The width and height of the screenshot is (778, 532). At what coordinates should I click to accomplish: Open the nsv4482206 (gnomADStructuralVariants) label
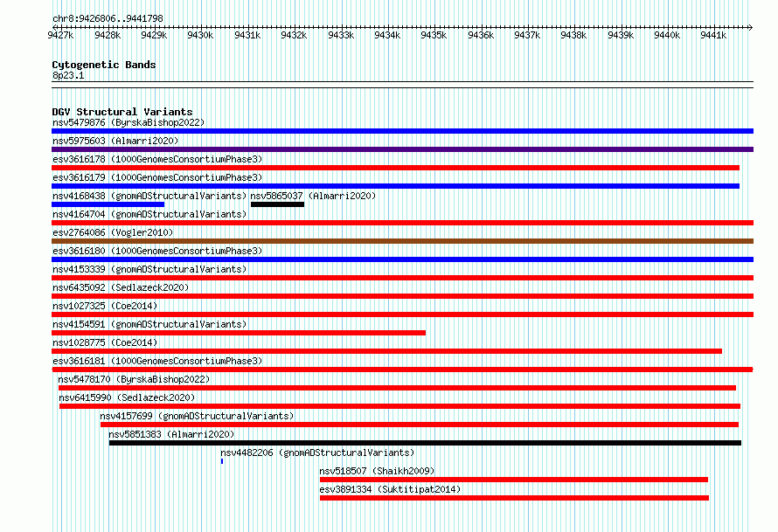tap(317, 453)
